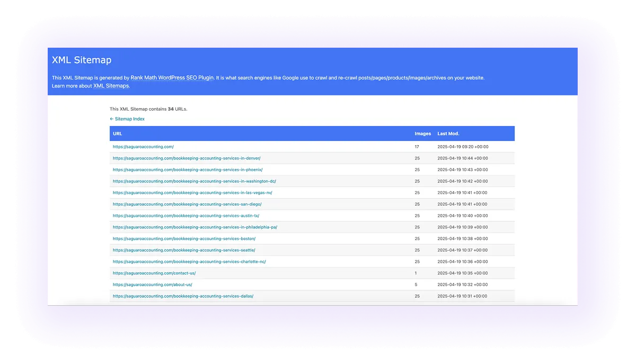Open the Dallas bookkeeping services link
Image resolution: width=636 pixels, height=364 pixels.
182,296
